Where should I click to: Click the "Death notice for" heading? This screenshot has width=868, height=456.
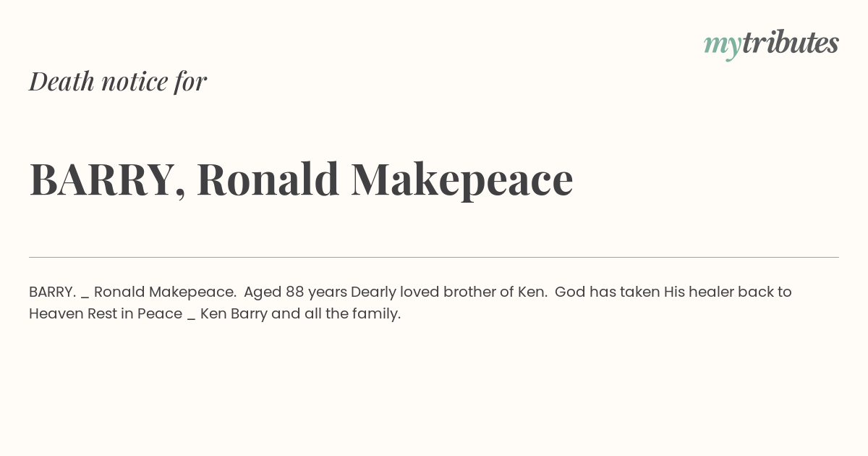click(x=118, y=81)
